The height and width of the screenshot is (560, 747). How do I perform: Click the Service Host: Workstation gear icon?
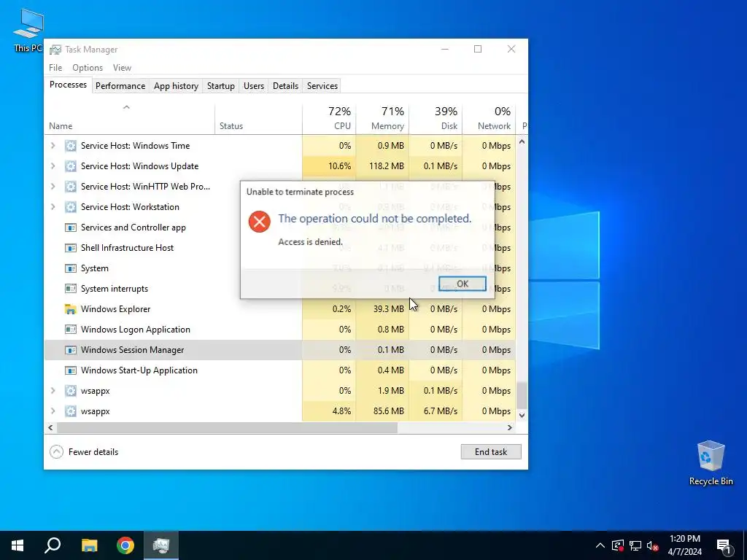(x=71, y=207)
